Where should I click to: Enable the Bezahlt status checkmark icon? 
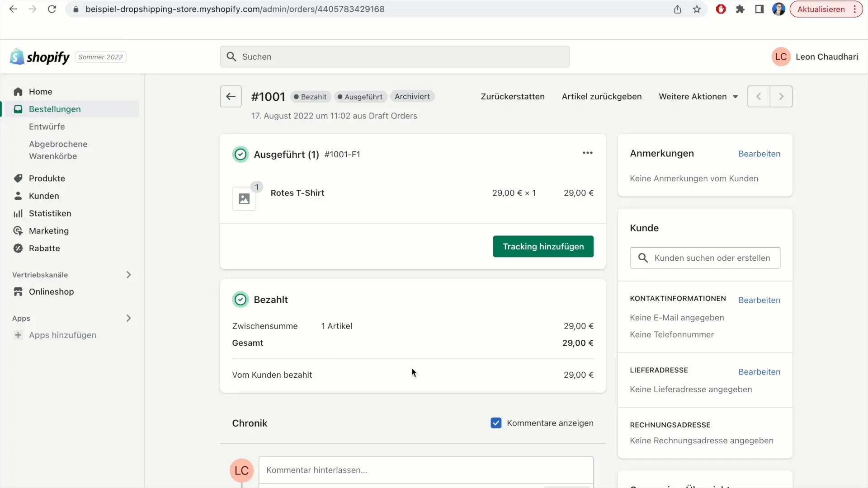click(240, 299)
